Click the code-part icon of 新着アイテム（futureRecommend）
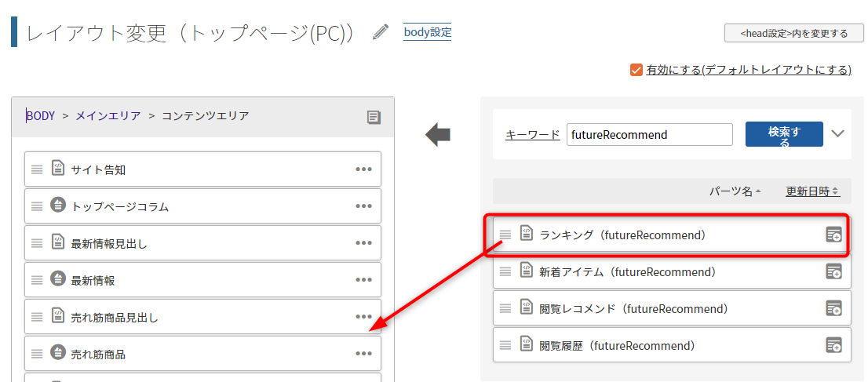 click(527, 270)
